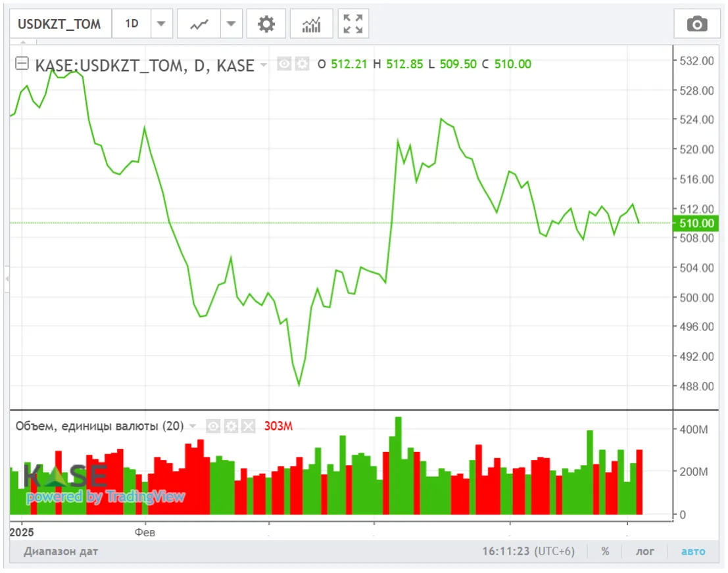Screen dimensions: 728x573
Task: Click the fullscreen expand arrows icon
Action: [353, 24]
